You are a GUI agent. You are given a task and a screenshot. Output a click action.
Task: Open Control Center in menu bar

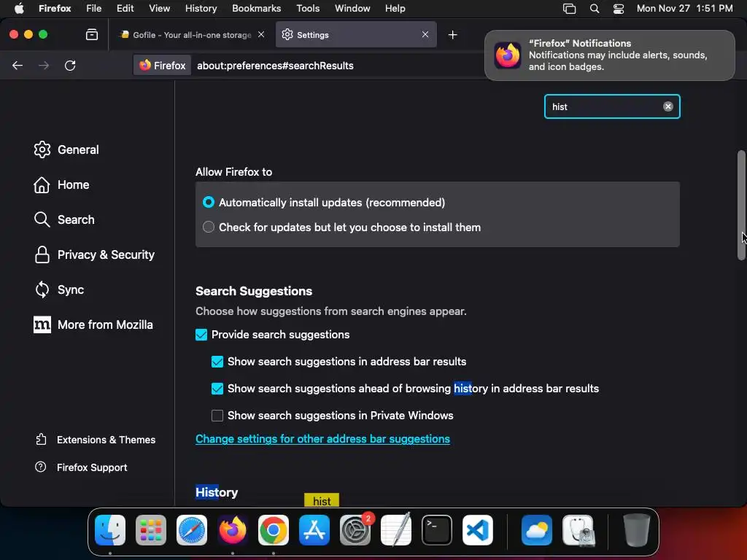pos(619,8)
